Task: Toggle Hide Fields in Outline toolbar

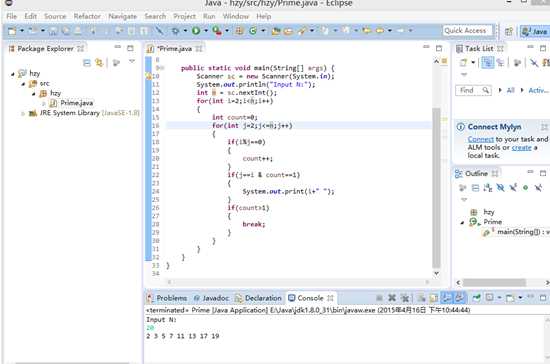Action: 501,188
